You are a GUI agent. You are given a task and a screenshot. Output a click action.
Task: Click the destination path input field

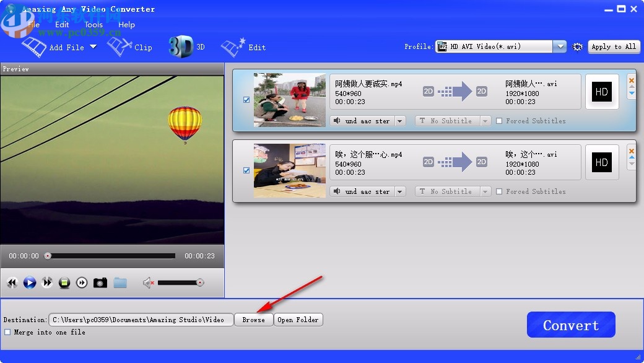[x=141, y=320]
